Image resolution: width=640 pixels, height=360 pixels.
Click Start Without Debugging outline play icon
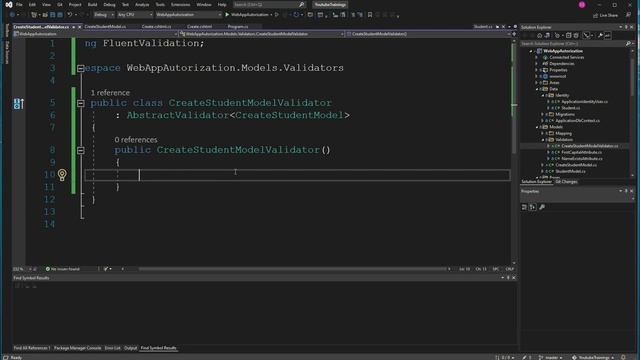pyautogui.click(x=277, y=15)
